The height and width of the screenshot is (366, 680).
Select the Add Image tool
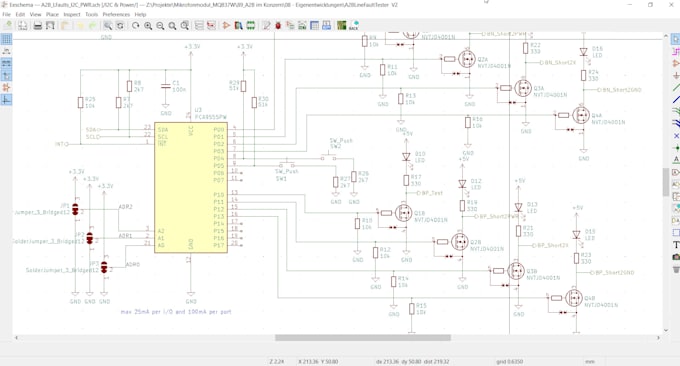pos(676,257)
